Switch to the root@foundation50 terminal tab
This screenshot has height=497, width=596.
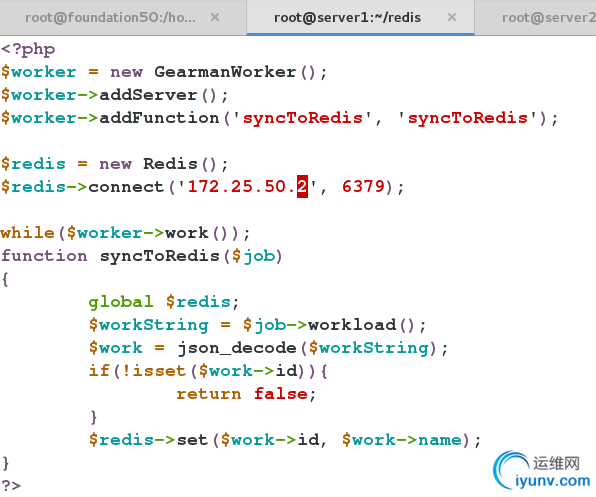(x=110, y=17)
